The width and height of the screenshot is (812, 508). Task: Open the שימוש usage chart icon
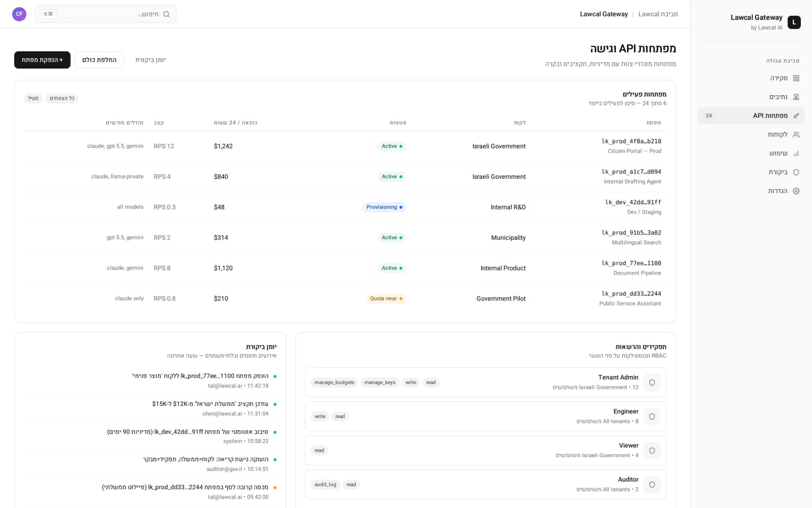[796, 153]
